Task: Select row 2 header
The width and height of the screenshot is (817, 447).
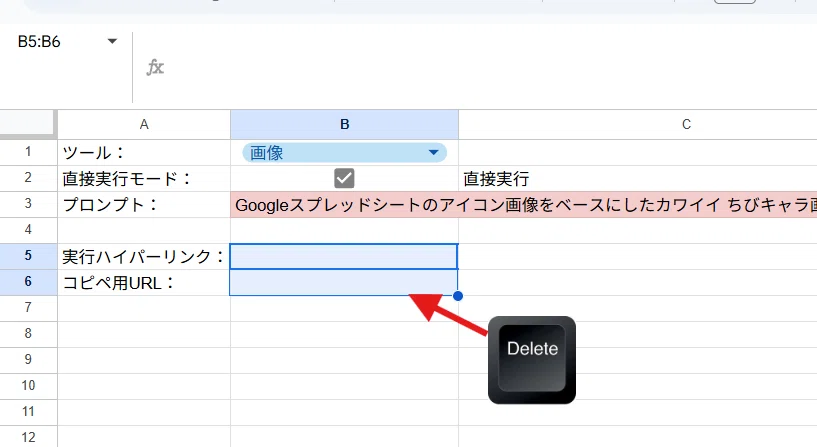Action: pyautogui.click(x=28, y=178)
